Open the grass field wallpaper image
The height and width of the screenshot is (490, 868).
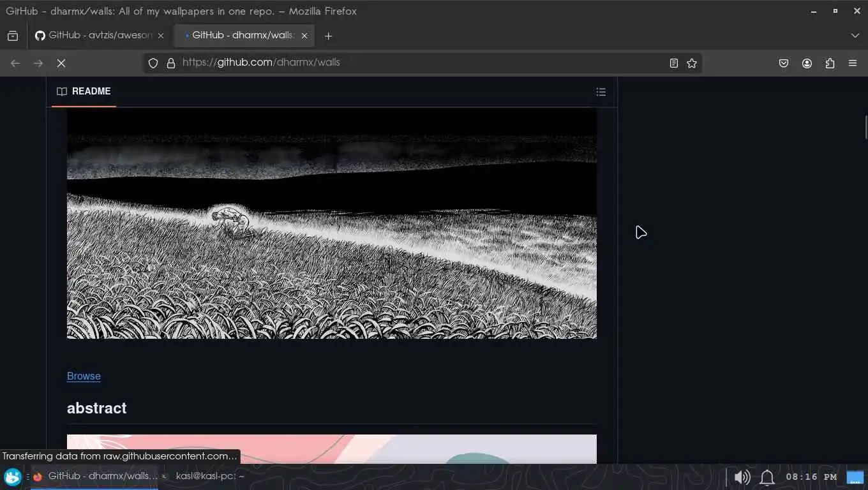coord(332,223)
